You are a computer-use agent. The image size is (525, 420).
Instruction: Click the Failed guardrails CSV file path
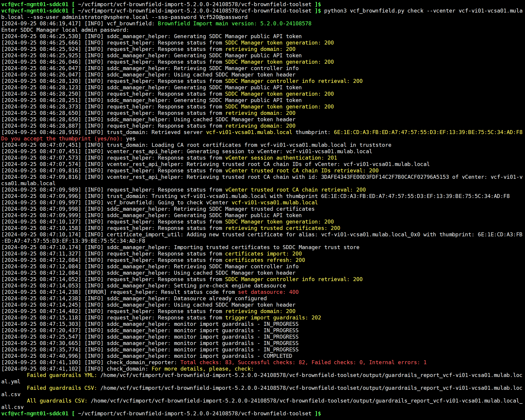pyautogui.click(x=311, y=388)
